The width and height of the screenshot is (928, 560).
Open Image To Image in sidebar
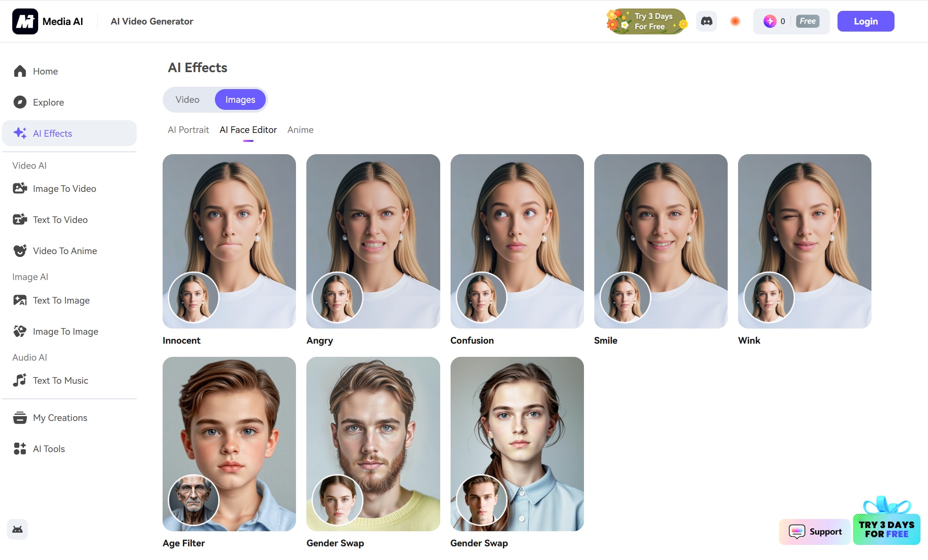click(x=69, y=331)
